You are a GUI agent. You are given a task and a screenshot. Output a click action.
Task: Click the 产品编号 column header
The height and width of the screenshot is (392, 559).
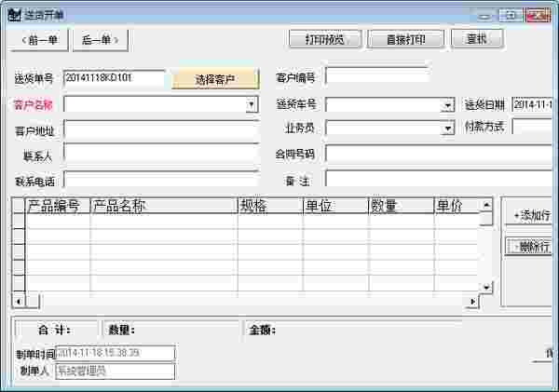(x=58, y=206)
